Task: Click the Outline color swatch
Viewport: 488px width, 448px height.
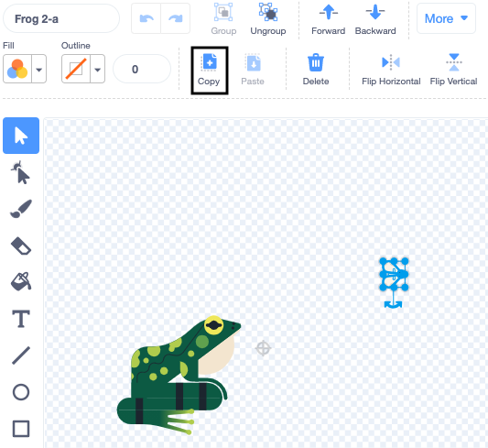Action: [76, 69]
